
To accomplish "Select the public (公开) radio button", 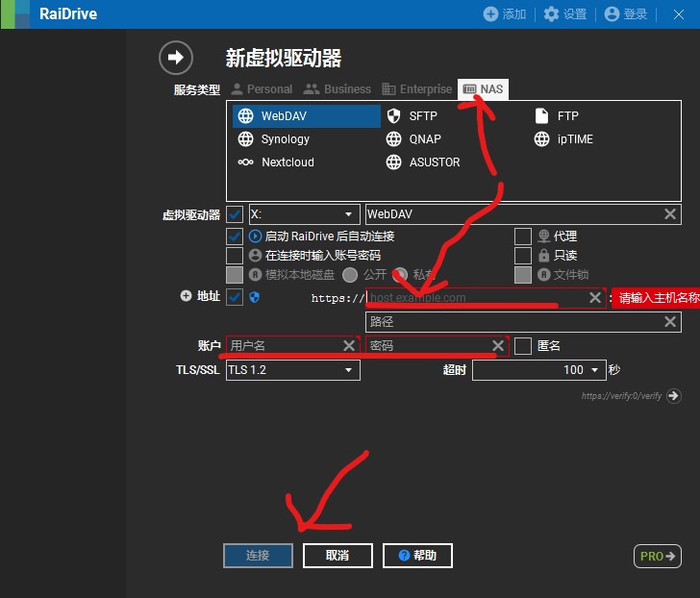I will point(350,275).
